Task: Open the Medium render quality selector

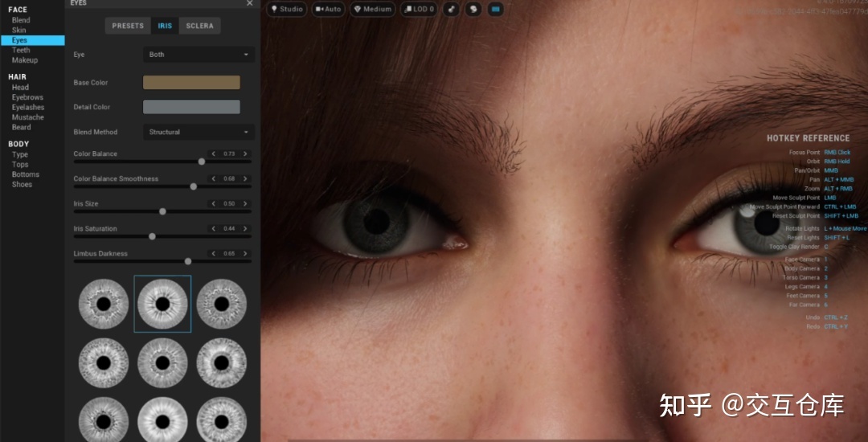Action: point(373,10)
